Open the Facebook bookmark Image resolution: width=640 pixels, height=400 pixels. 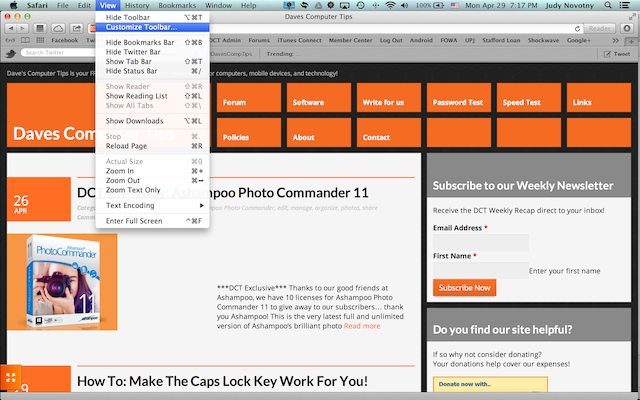64,40
